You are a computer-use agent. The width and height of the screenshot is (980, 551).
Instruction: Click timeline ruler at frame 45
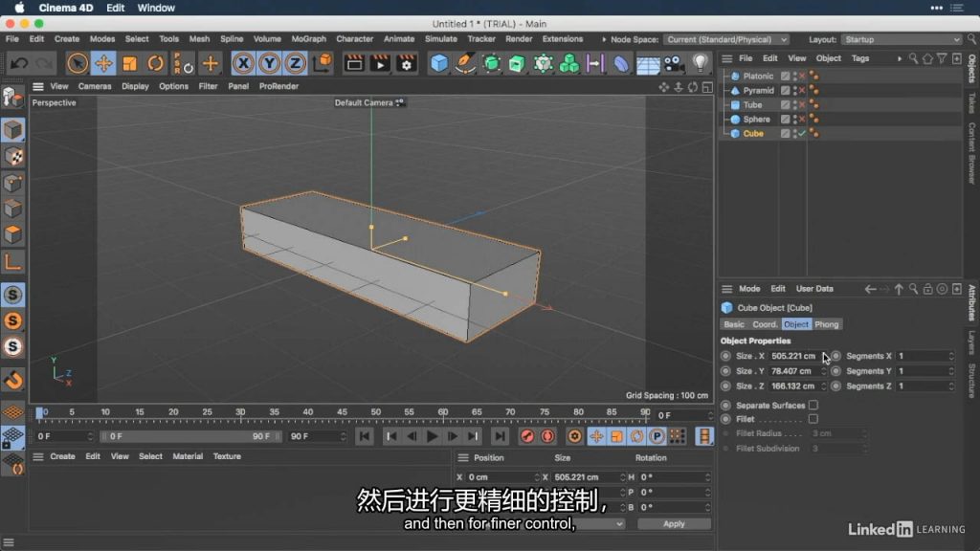[x=342, y=413]
